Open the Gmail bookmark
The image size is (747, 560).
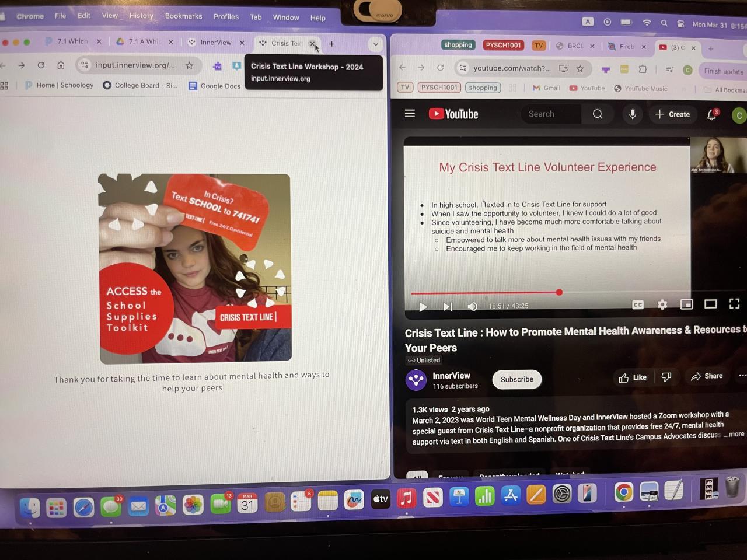[546, 88]
